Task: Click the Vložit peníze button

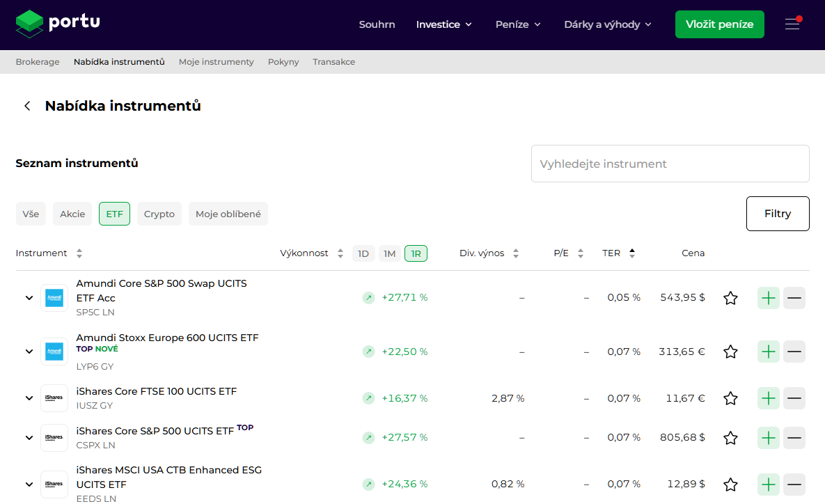Action: 719,24
